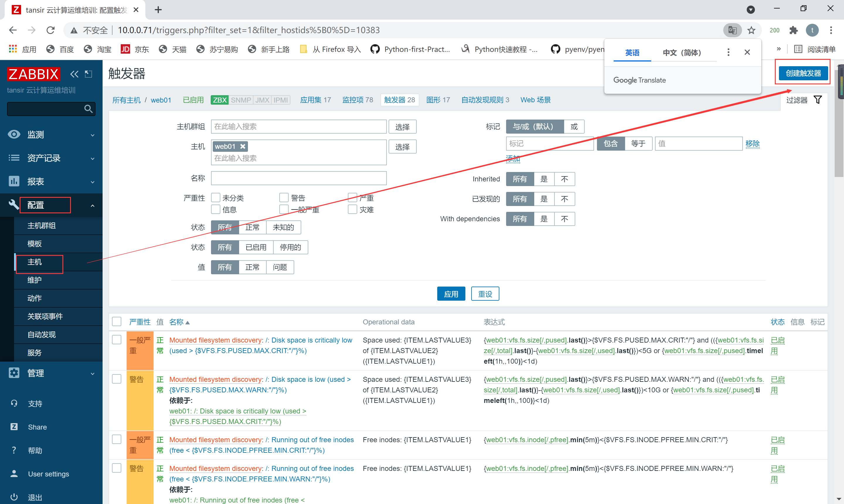
Task: Open browser extensions puzzle icon
Action: 793,30
